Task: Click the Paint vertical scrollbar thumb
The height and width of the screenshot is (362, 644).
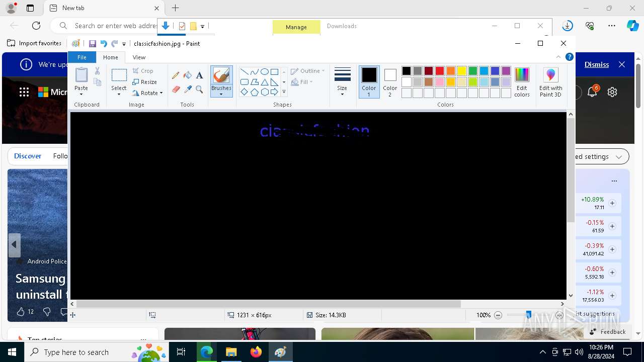Action: click(x=571, y=170)
